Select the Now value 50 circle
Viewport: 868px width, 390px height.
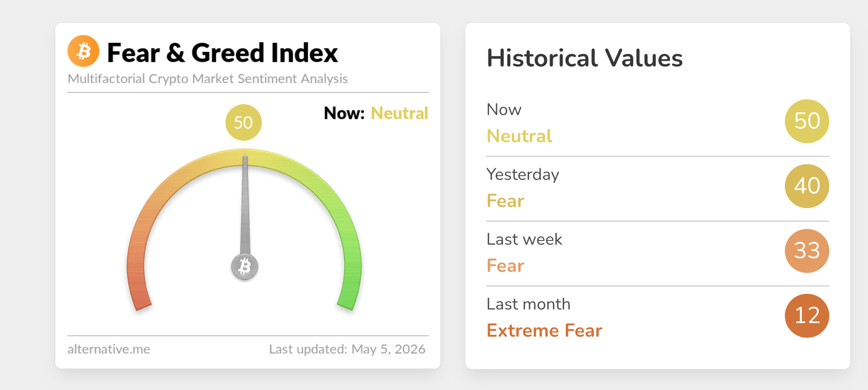[x=807, y=121]
